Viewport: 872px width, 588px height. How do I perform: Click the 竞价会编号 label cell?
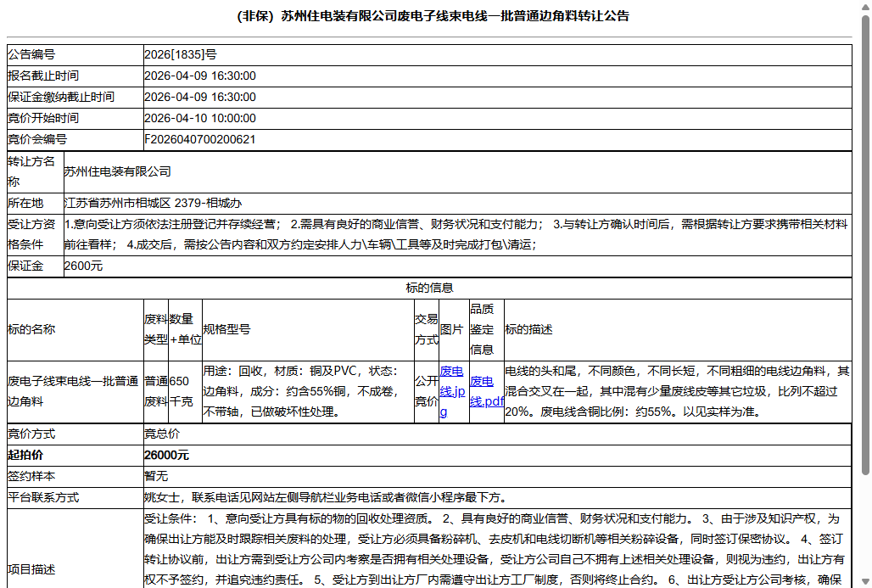(75, 139)
